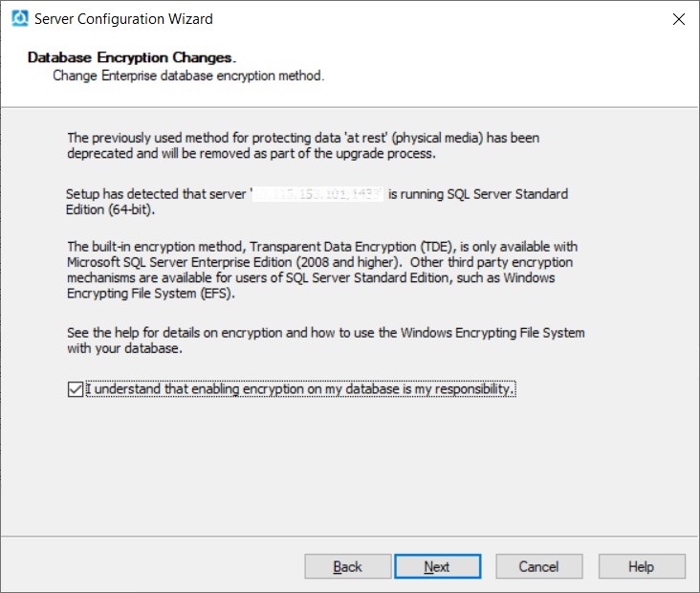The image size is (700, 593).
Task: Click the "Change Enterprise database encryption method" subtitle
Action: coord(188,75)
